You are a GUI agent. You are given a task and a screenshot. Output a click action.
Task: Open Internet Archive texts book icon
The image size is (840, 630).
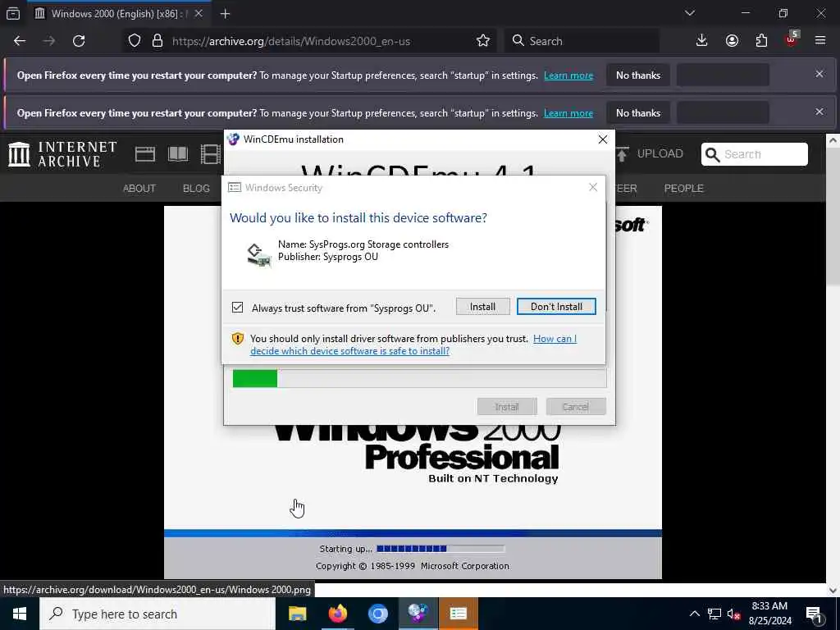[x=178, y=154]
